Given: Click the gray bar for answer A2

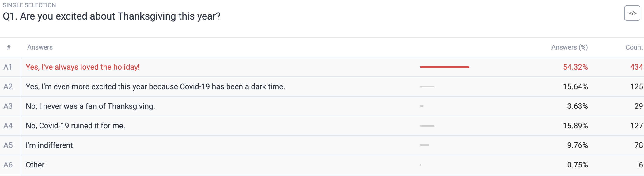Looking at the screenshot, I should click(x=427, y=86).
